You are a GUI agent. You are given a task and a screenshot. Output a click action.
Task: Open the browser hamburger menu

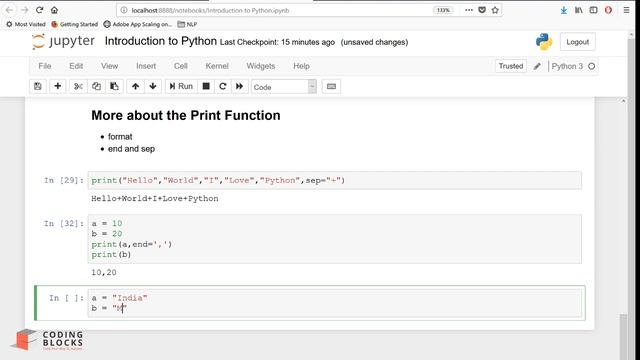pos(627,10)
